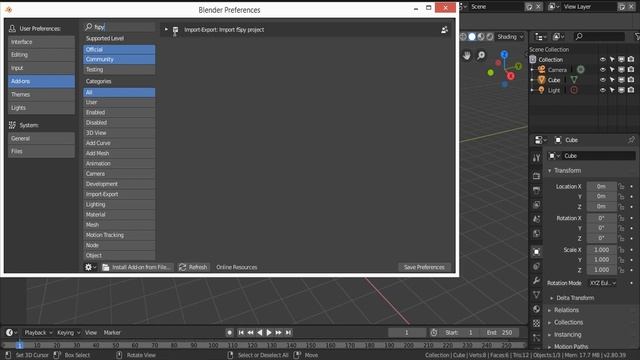Open the Rotation Mode XYZ Euler dropdown
This screenshot has height=360, width=640.
[x=602, y=283]
